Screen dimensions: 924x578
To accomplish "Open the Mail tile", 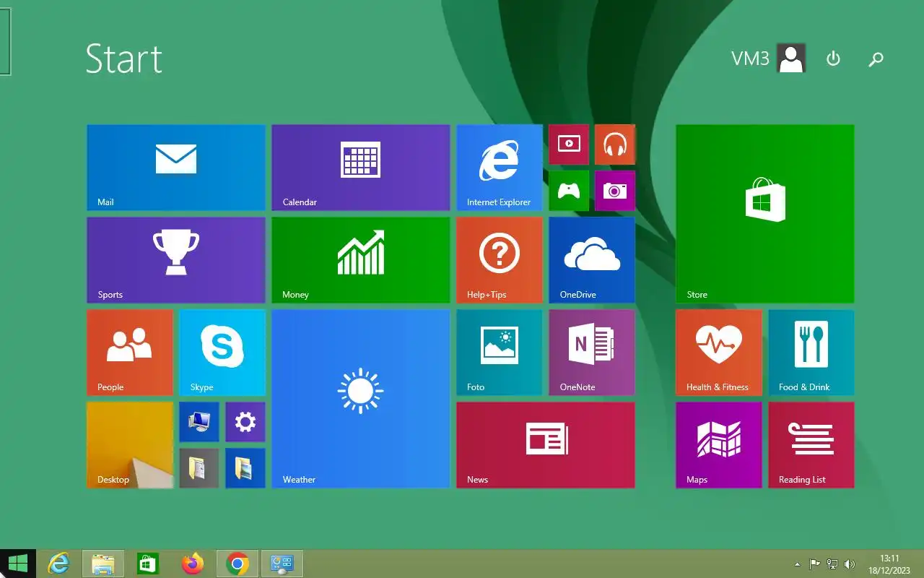I will point(176,168).
